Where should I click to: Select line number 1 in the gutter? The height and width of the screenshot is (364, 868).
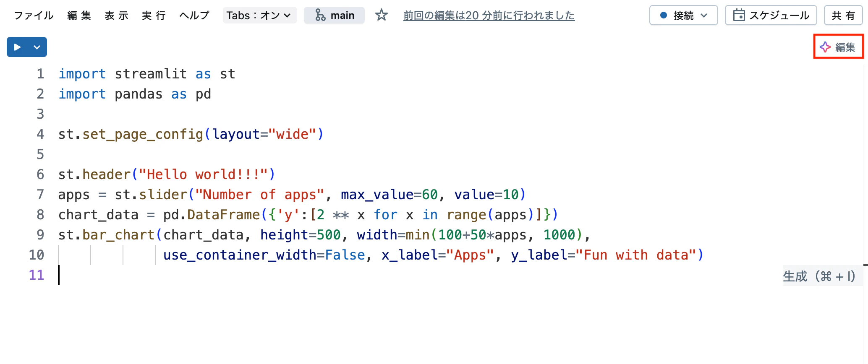point(40,74)
